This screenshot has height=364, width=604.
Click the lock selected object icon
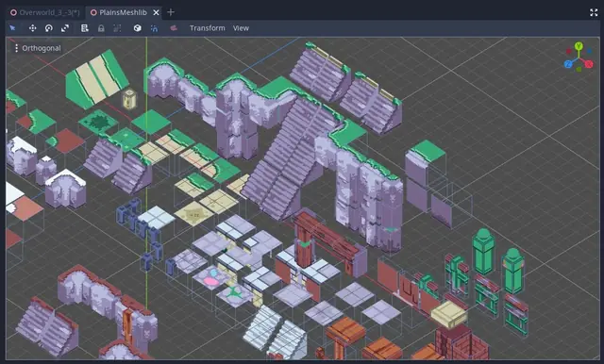tap(101, 28)
